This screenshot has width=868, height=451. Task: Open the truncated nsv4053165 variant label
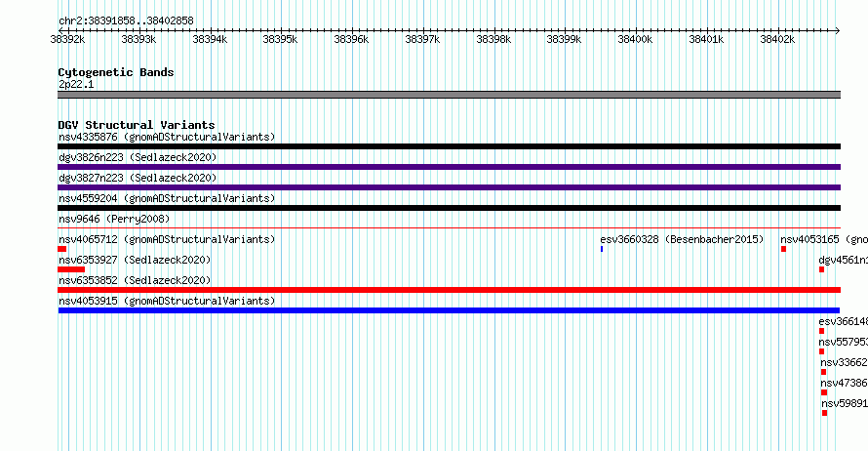tap(824, 239)
